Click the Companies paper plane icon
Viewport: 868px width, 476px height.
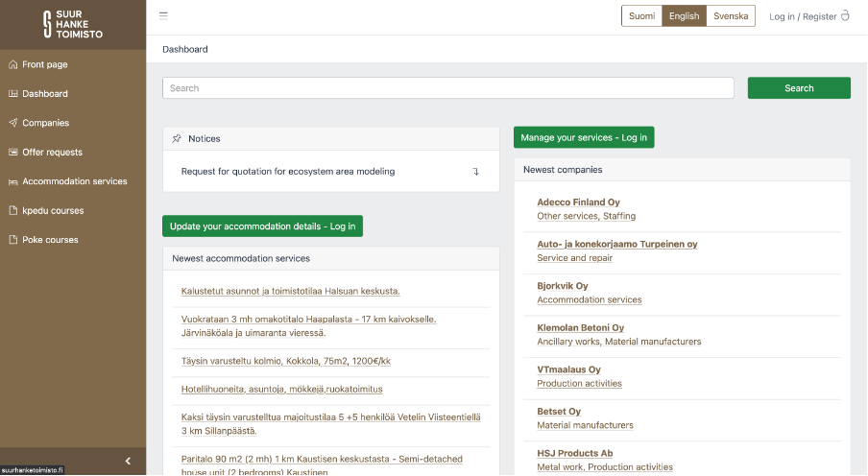pos(13,123)
